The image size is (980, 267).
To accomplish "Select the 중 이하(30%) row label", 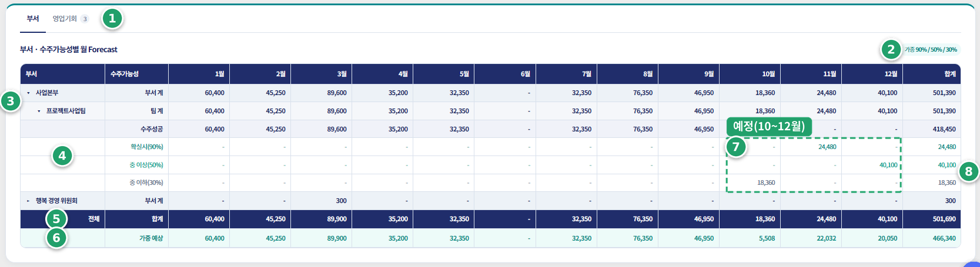I will (x=146, y=182).
